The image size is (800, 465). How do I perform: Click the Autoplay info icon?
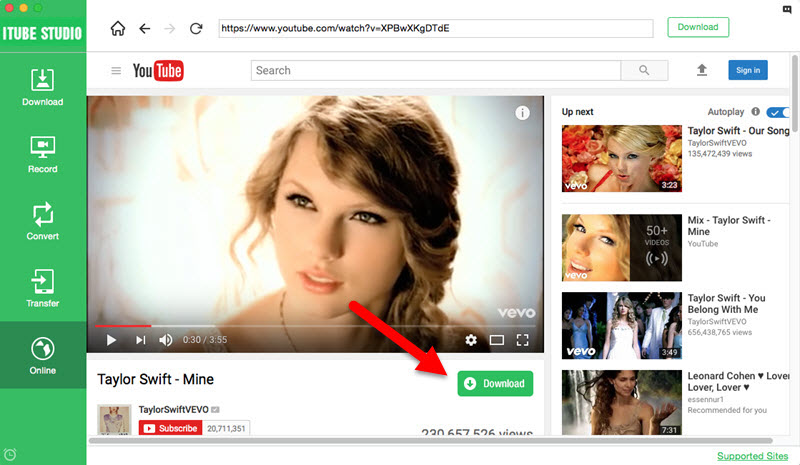click(x=756, y=111)
